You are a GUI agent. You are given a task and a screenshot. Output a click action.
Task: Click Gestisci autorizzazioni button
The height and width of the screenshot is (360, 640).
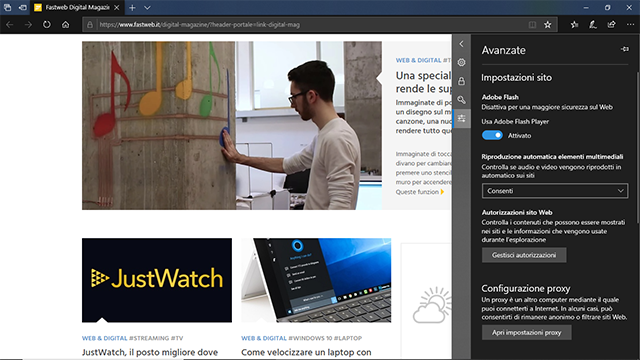pyautogui.click(x=524, y=255)
